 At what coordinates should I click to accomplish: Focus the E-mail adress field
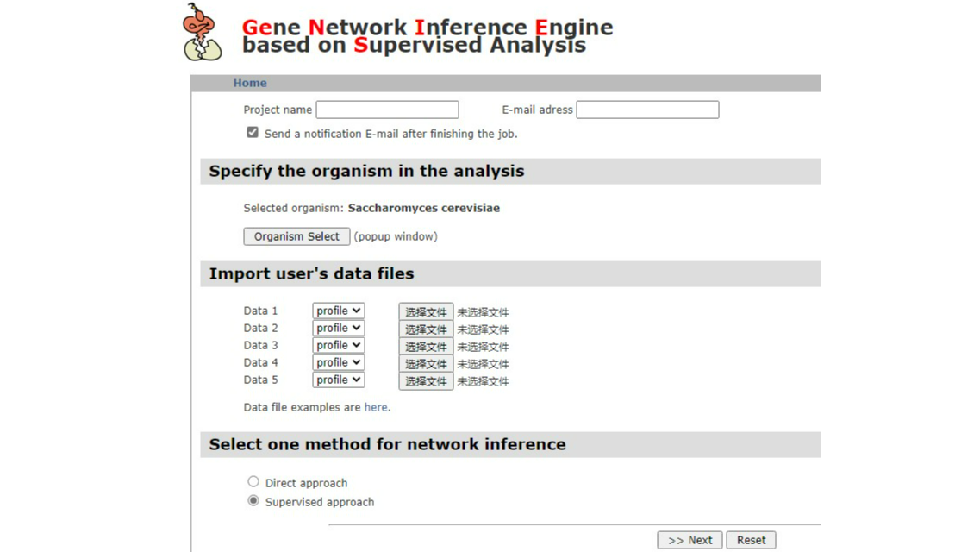tap(647, 110)
